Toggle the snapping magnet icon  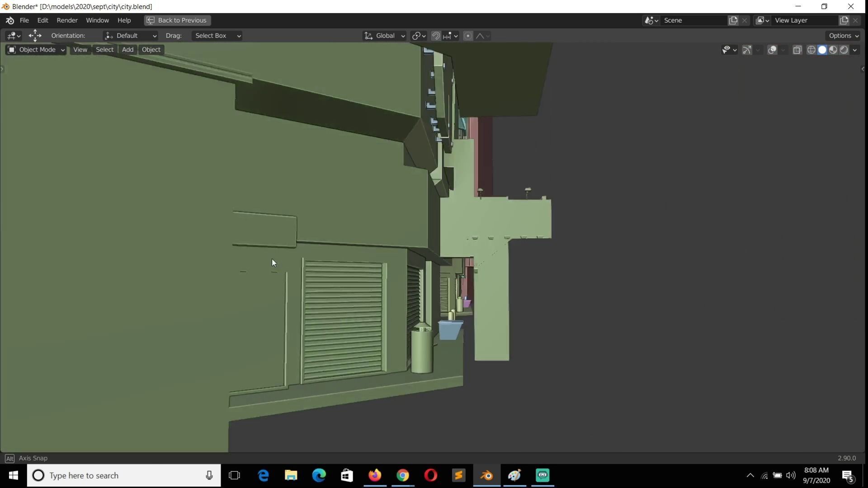point(436,36)
